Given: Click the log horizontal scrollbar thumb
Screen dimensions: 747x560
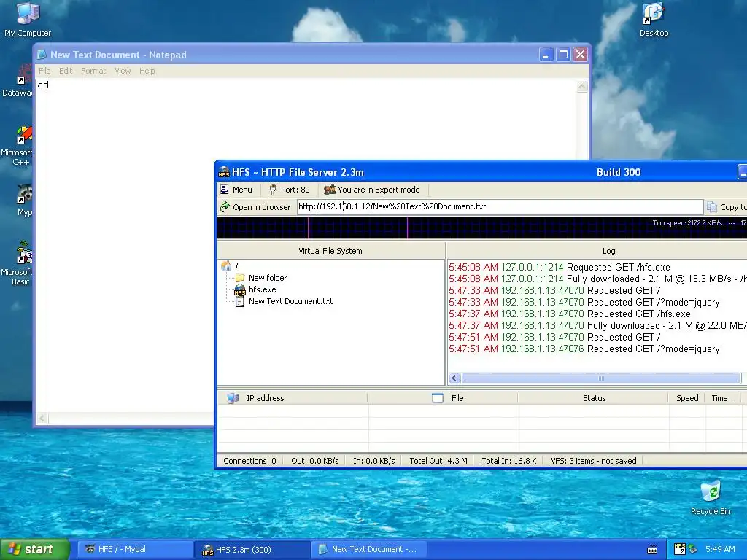Looking at the screenshot, I should click(x=601, y=378).
